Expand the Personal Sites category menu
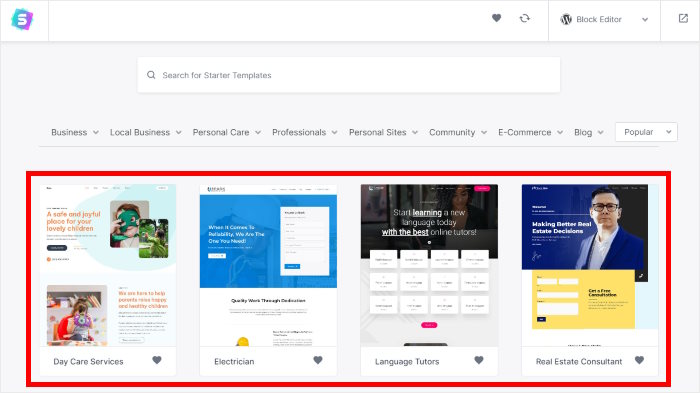The width and height of the screenshot is (700, 393). tap(383, 132)
